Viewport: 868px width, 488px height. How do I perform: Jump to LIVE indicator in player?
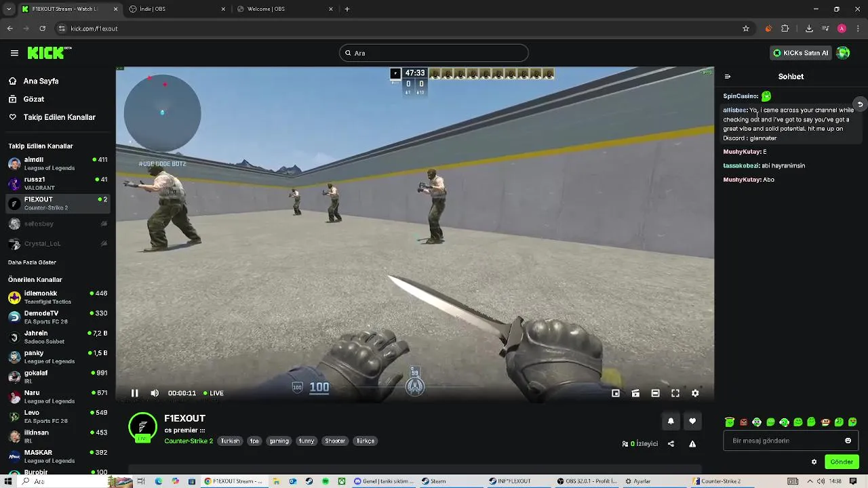214,393
